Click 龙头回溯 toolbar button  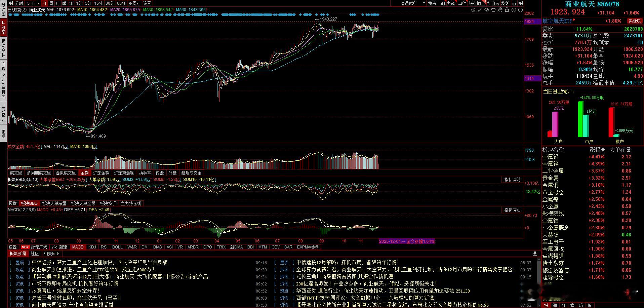(x=436, y=3)
